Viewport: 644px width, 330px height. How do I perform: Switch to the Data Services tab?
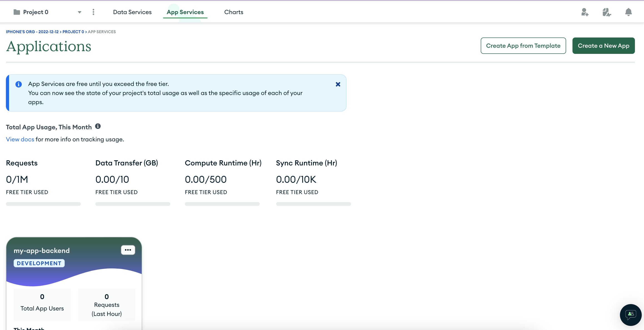132,12
